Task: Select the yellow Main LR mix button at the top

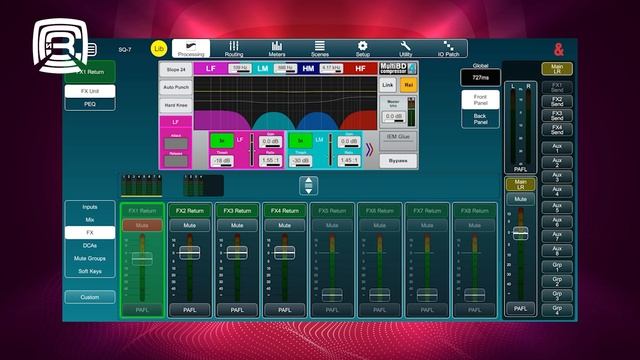Action: (557, 69)
